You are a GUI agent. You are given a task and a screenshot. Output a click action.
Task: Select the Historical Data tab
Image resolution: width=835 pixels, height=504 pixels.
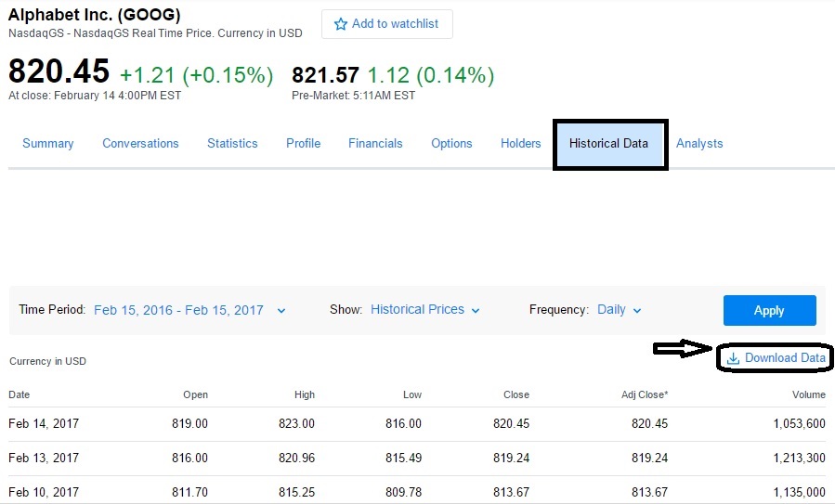pyautogui.click(x=610, y=144)
